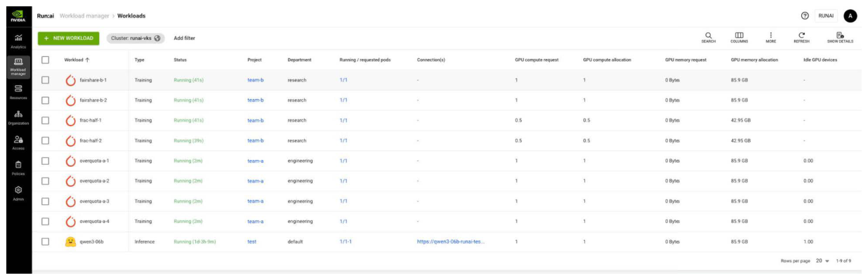
Task: Open the qwen3-06b connection URL
Action: click(x=450, y=241)
